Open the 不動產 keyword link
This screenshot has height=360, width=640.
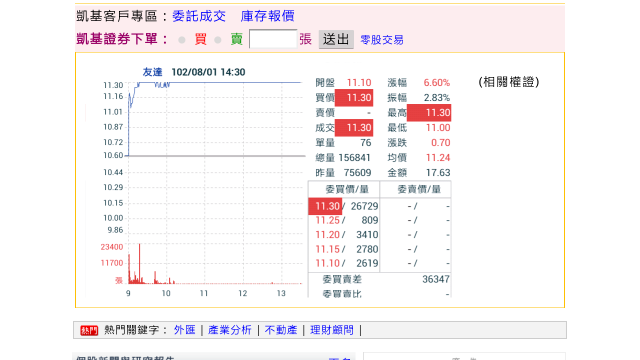pyautogui.click(x=281, y=330)
